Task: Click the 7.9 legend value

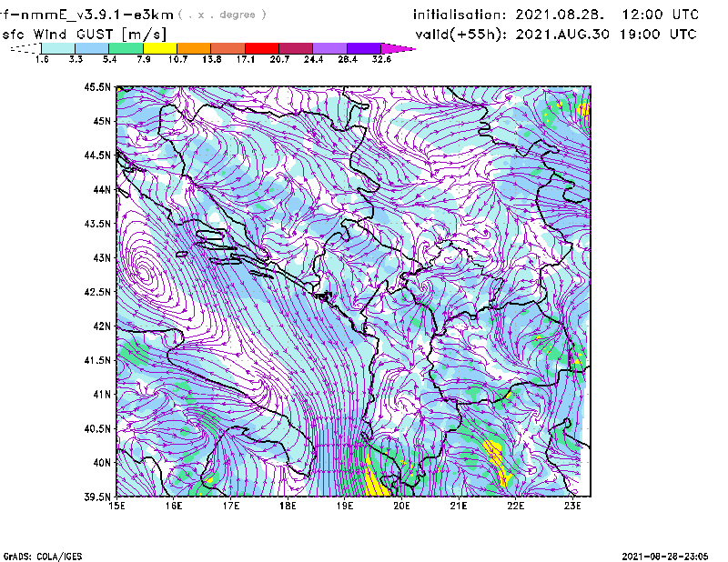Action: coord(144,59)
